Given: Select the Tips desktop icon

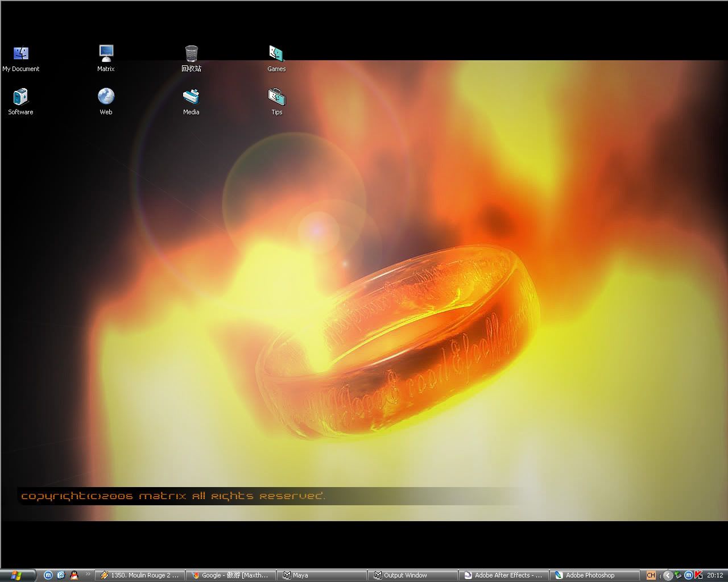Looking at the screenshot, I should coord(276,102).
